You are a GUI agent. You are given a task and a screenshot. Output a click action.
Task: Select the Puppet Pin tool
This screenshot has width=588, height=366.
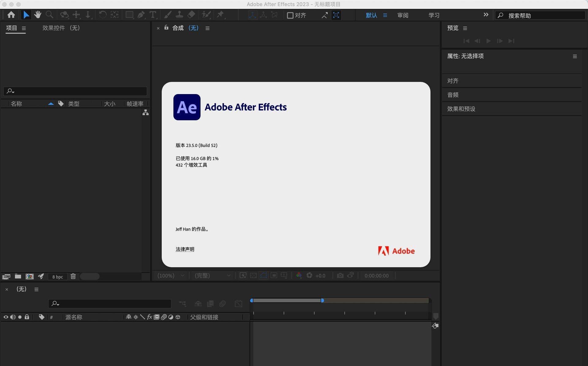tap(220, 15)
